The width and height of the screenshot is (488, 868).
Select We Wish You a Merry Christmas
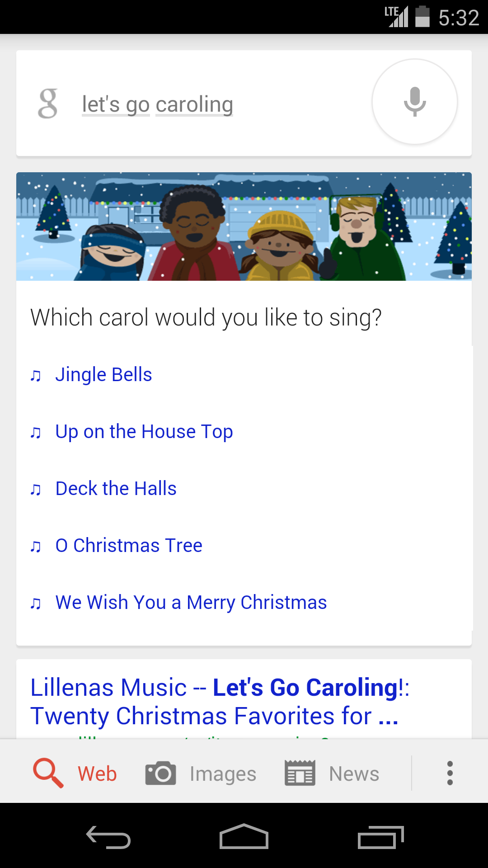click(x=191, y=603)
